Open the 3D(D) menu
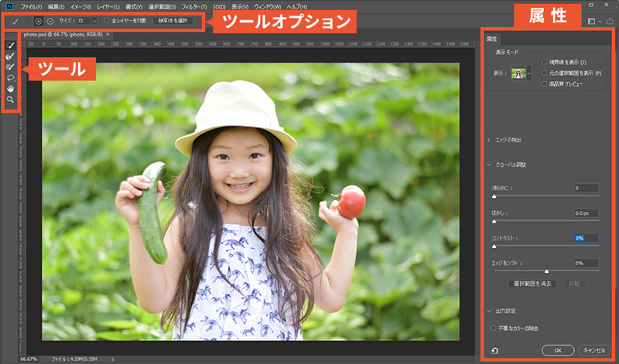Viewport: 619px width, 364px height. (219, 7)
